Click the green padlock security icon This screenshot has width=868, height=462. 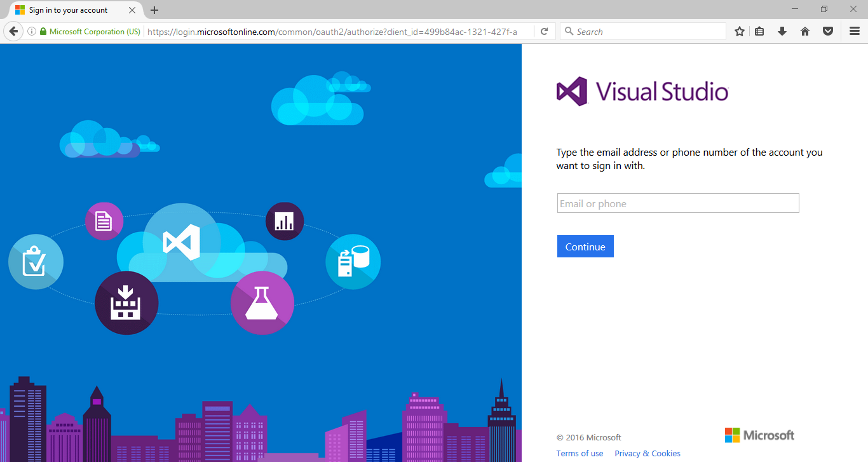coord(43,31)
